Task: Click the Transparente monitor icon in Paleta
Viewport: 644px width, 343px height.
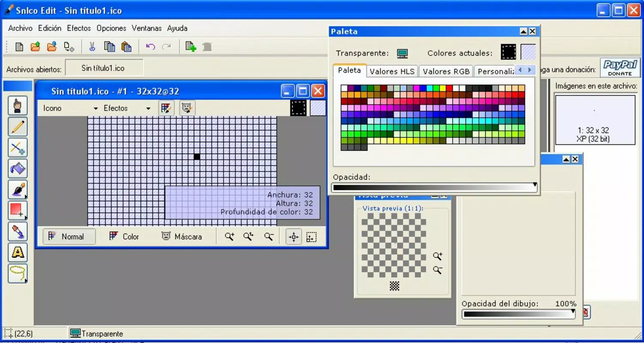Action: [402, 54]
